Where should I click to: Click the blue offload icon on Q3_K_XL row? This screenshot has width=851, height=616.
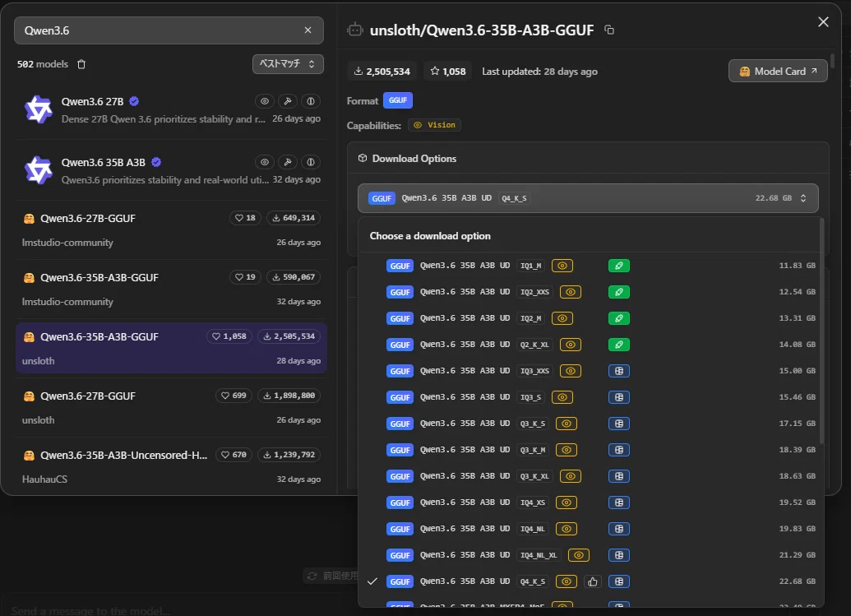tap(618, 476)
